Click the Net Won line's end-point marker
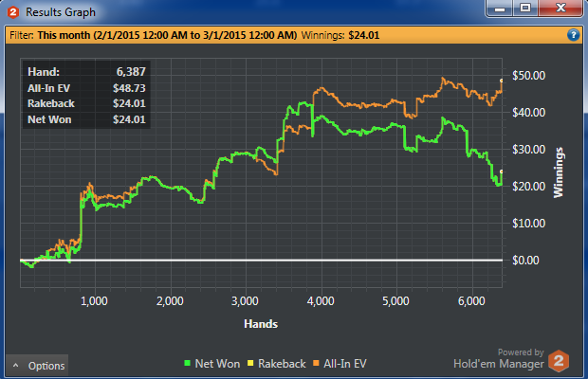This screenshot has width=588, height=379. pos(502,171)
